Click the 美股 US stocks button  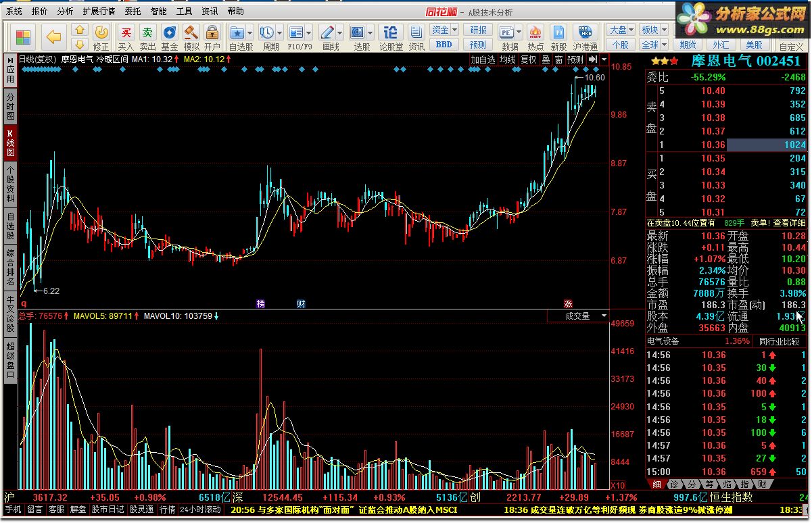coord(754,45)
